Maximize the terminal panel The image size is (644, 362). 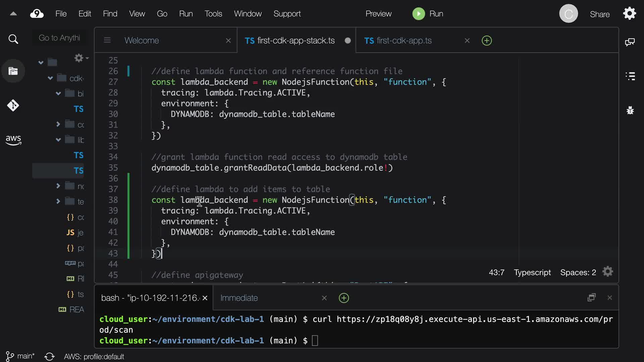592,298
